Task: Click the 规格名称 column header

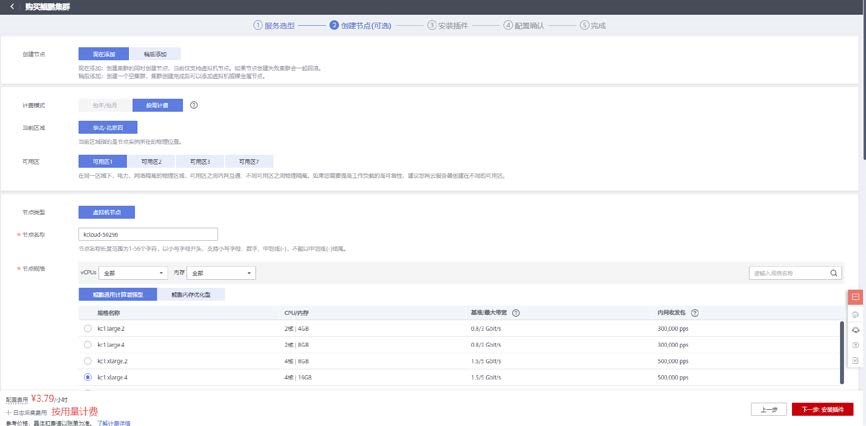Action: click(109, 313)
